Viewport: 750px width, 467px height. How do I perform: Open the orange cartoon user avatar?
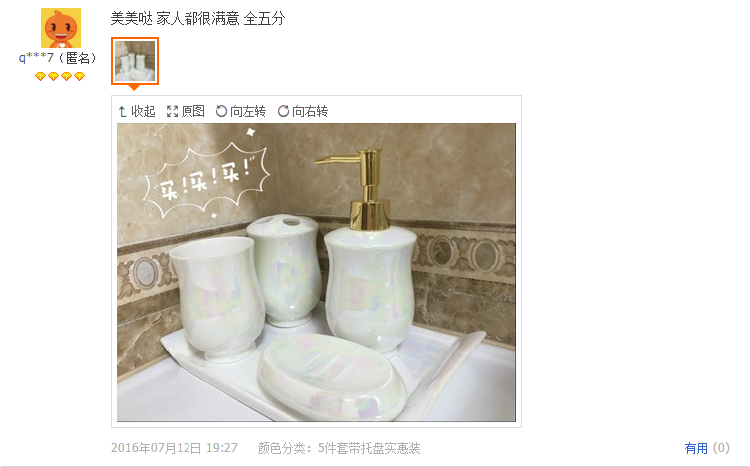[61, 28]
